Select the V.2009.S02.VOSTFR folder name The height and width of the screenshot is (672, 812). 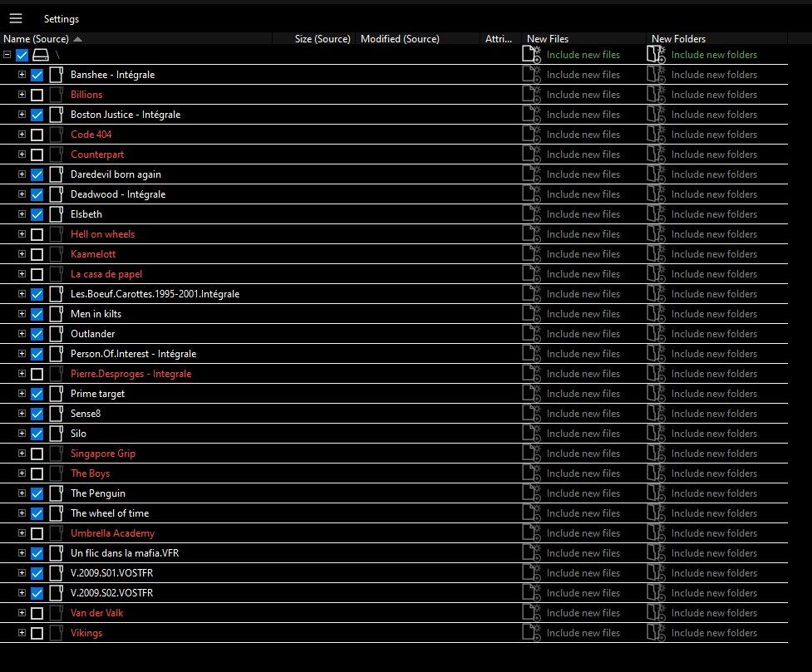pos(112,593)
